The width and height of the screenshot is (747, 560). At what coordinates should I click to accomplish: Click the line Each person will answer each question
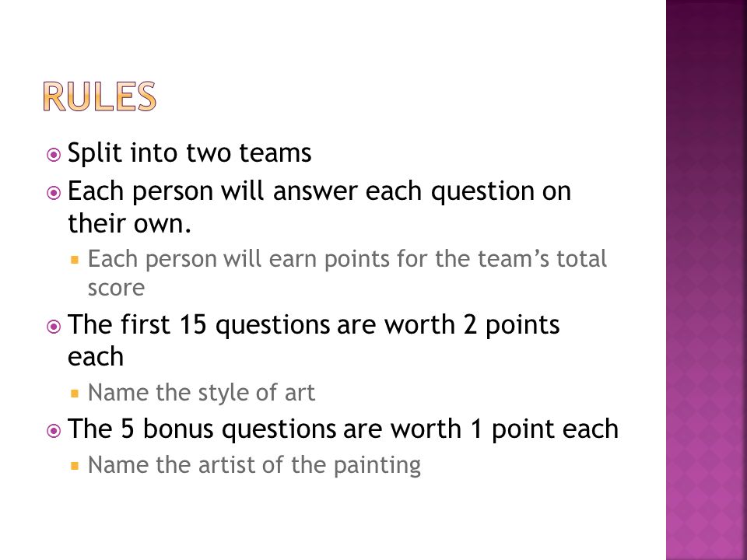click(x=319, y=191)
